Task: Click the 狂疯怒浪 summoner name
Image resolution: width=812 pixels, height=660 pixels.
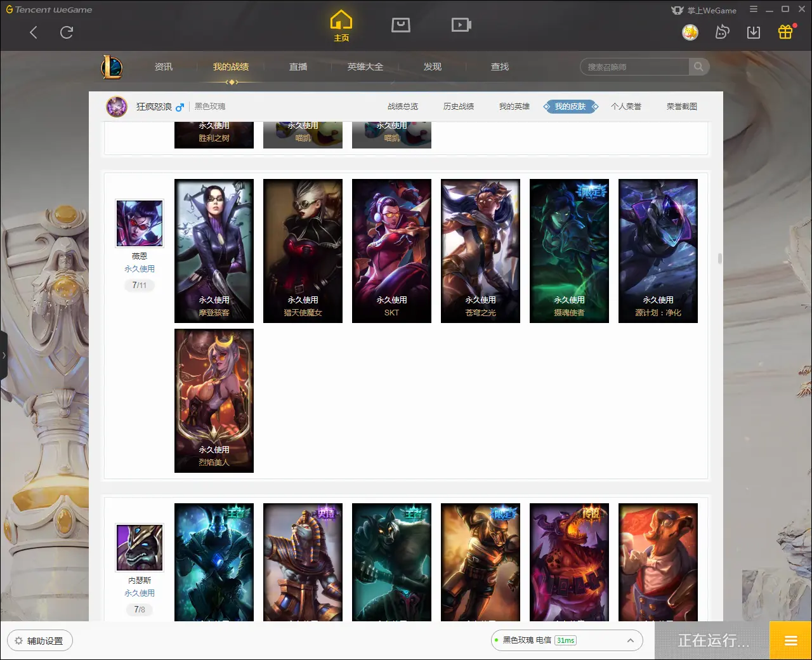Action: [154, 107]
